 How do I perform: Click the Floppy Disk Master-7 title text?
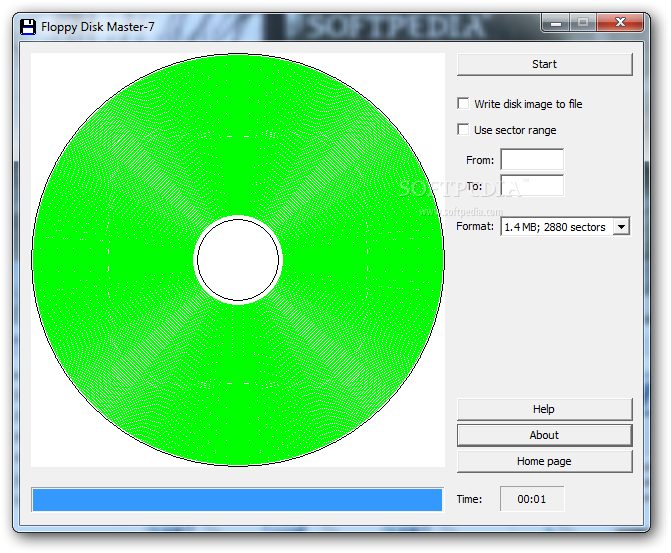(x=98, y=27)
